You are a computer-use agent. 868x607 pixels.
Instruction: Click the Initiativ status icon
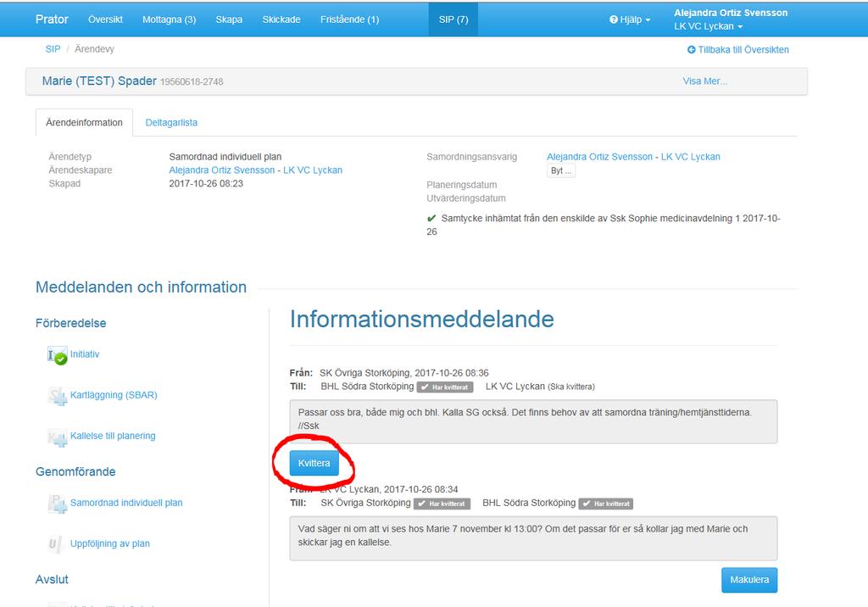pyautogui.click(x=57, y=355)
